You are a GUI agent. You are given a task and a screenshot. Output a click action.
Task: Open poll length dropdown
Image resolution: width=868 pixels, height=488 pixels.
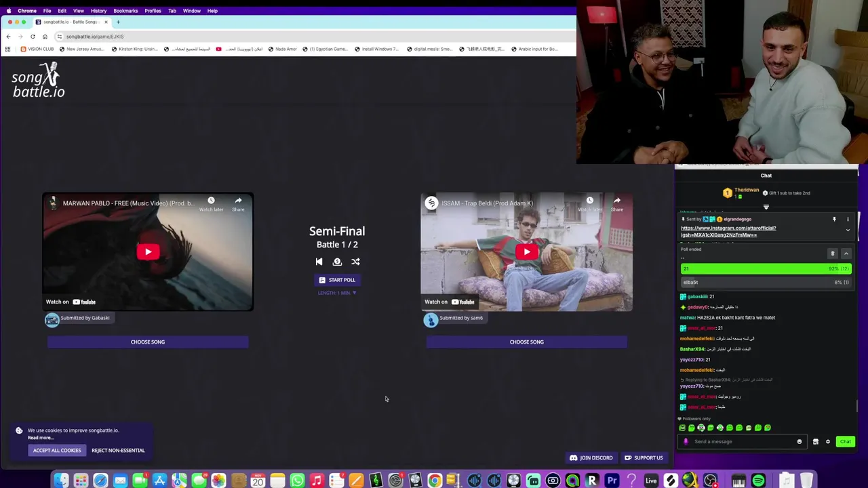pyautogui.click(x=337, y=293)
